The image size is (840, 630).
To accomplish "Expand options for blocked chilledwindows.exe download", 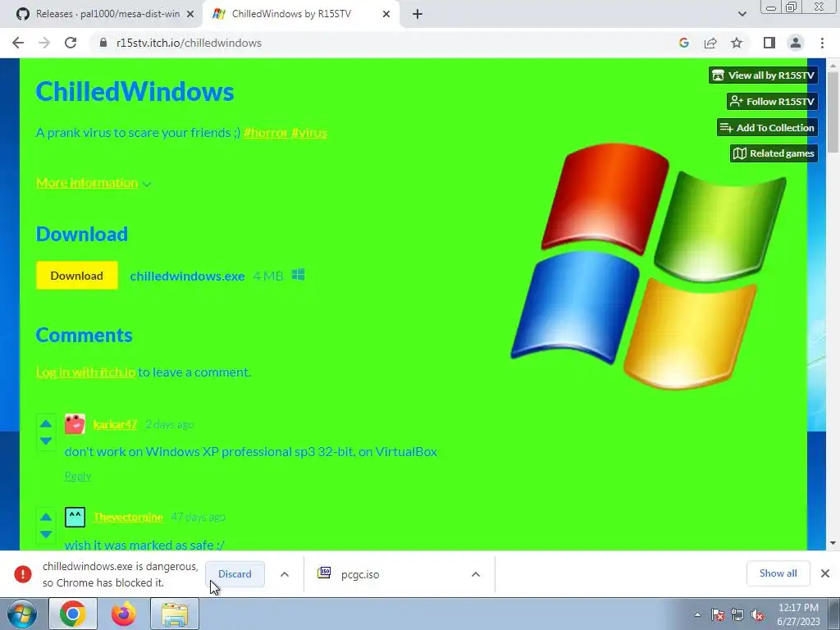I will (285, 574).
